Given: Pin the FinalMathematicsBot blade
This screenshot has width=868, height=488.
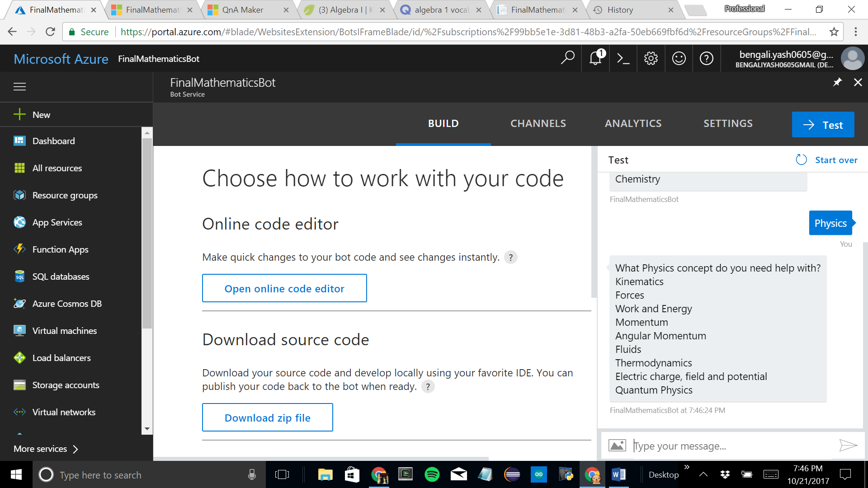Looking at the screenshot, I should coord(837,82).
